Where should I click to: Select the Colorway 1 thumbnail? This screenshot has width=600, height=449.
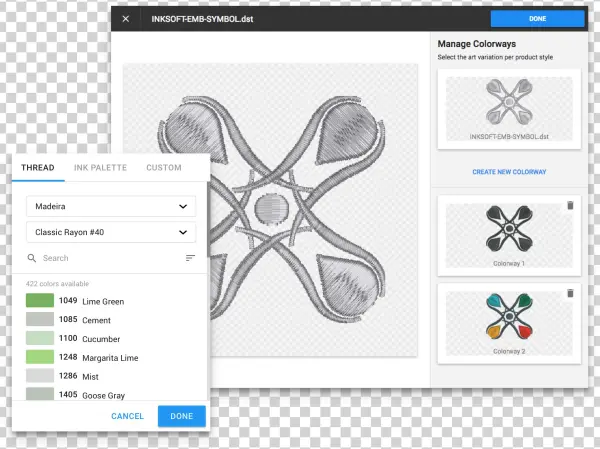click(509, 236)
